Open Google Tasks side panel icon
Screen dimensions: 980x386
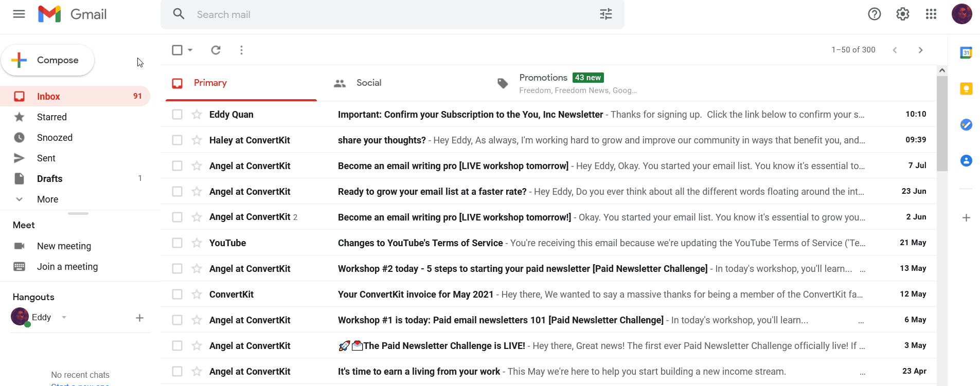coord(966,125)
